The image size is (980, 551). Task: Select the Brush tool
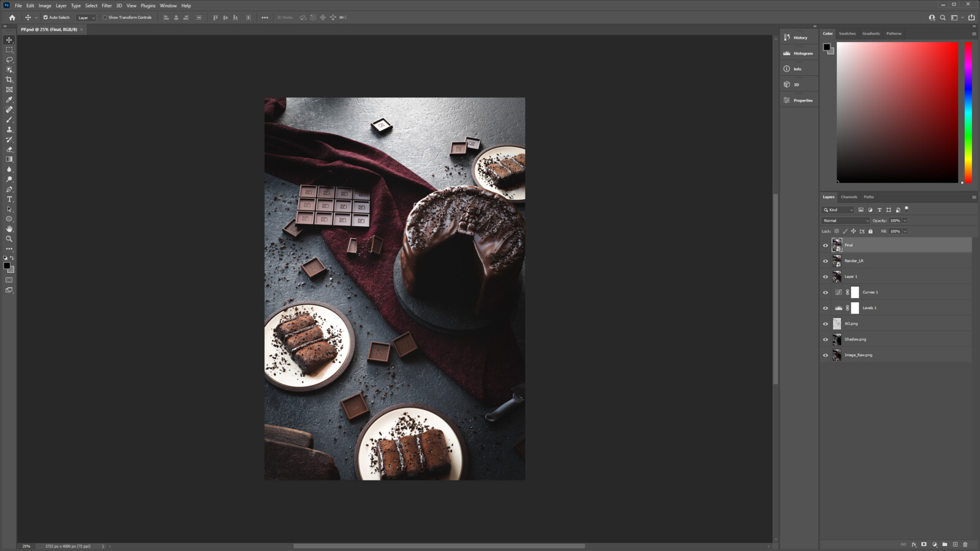coord(9,119)
